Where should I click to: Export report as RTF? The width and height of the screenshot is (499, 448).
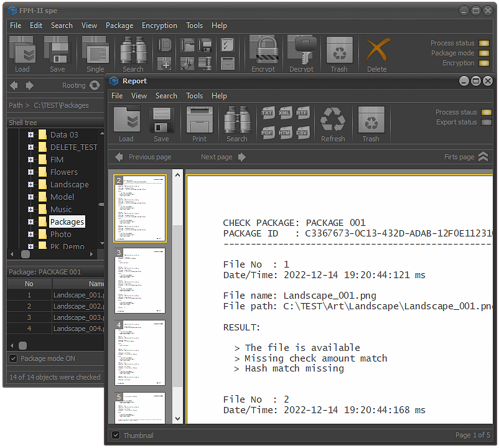pyautogui.click(x=302, y=113)
